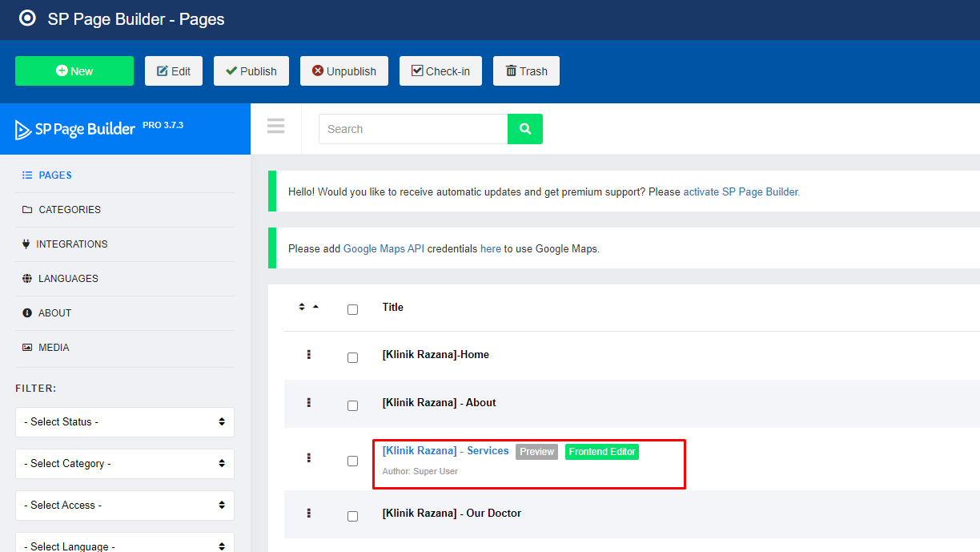Viewport: 980px width, 552px height.
Task: Tick the select-all checkbox beside Title
Action: (x=352, y=309)
